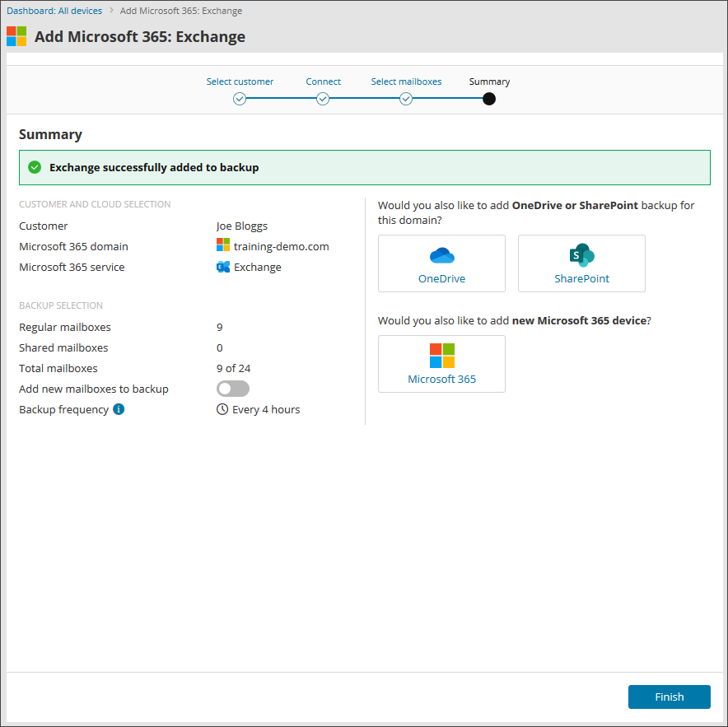Image resolution: width=728 pixels, height=727 pixels.
Task: Click the Shared mailboxes count 0
Action: (220, 347)
